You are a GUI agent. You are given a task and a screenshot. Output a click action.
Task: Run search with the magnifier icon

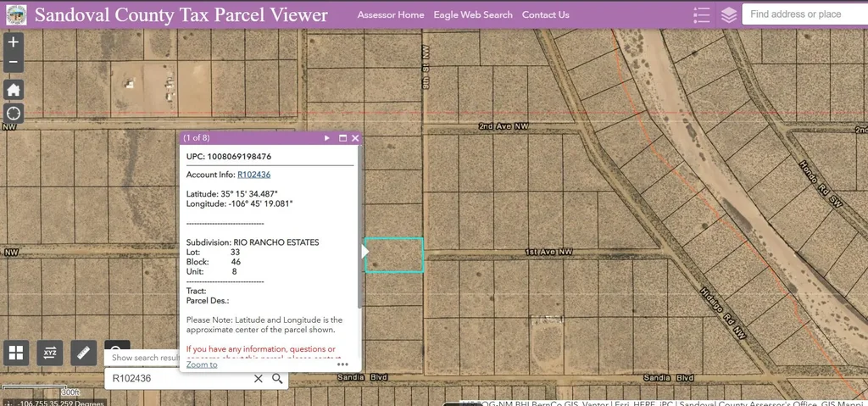(x=277, y=379)
